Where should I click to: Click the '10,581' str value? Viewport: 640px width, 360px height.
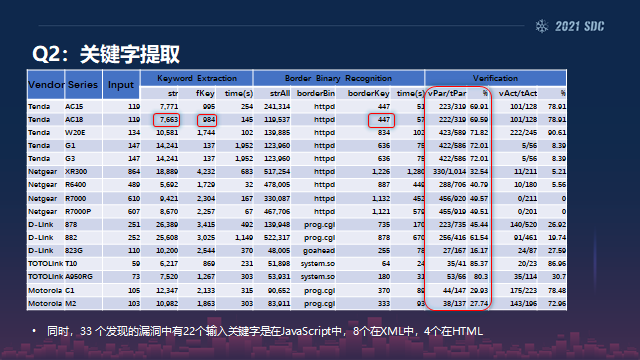(x=167, y=133)
